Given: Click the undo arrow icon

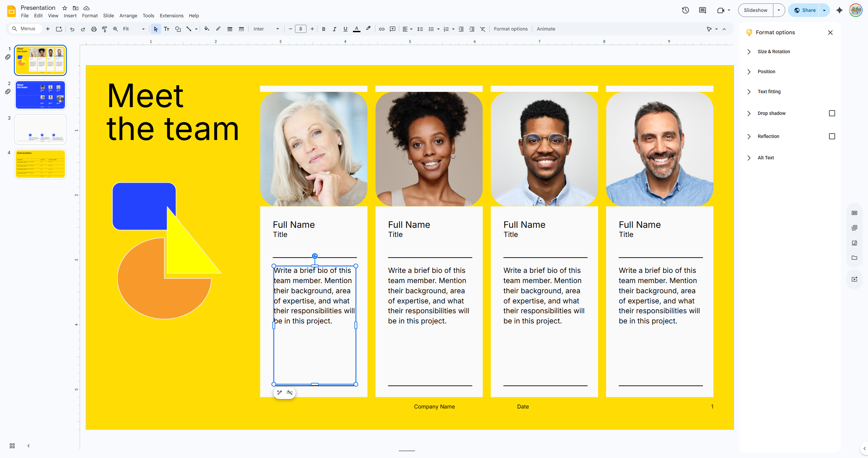Looking at the screenshot, I should 72,29.
